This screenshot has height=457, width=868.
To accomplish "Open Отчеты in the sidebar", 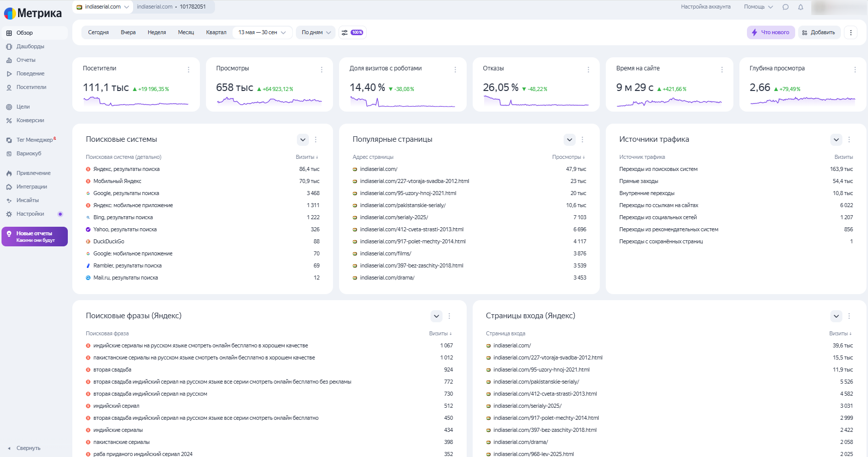I will 26,60.
